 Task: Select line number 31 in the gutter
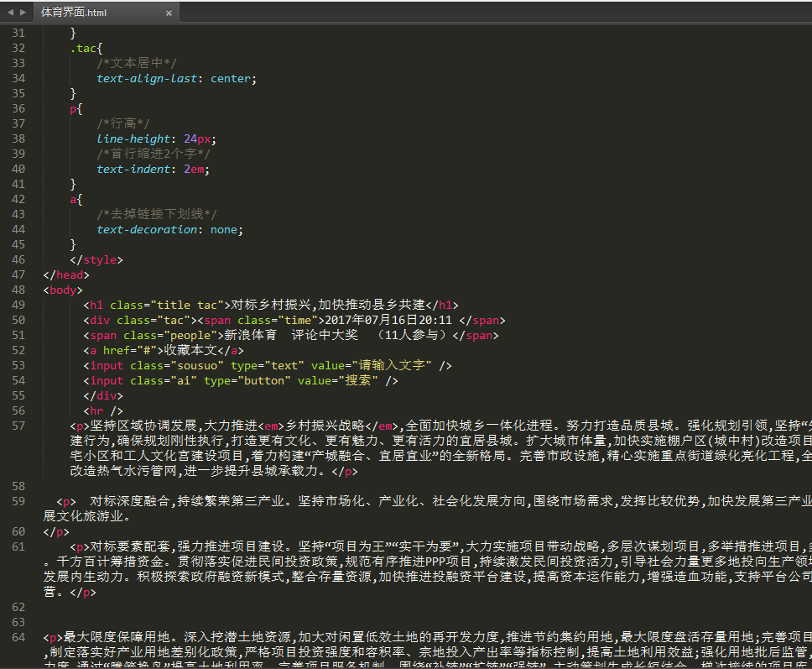pos(18,34)
